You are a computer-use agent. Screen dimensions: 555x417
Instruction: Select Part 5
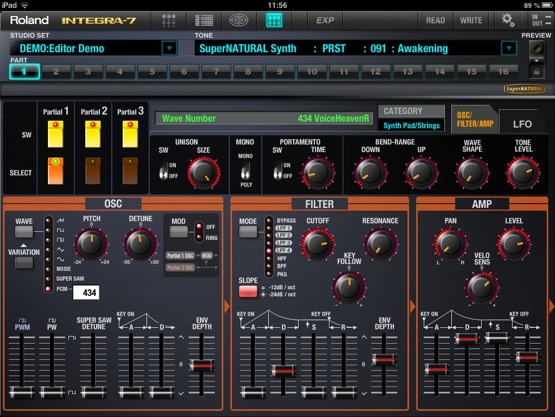(x=152, y=72)
